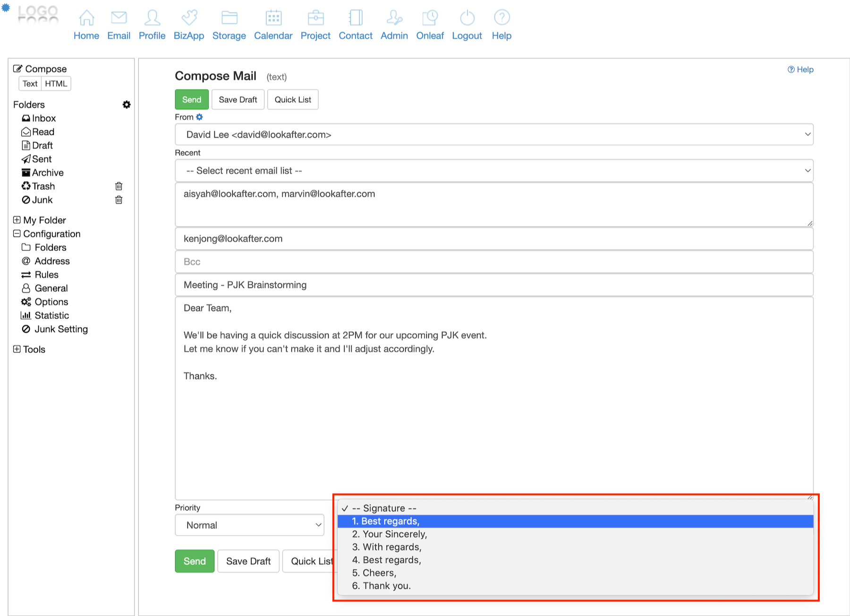850x616 pixels.
Task: Switch compose mode to HTML
Action: point(56,84)
